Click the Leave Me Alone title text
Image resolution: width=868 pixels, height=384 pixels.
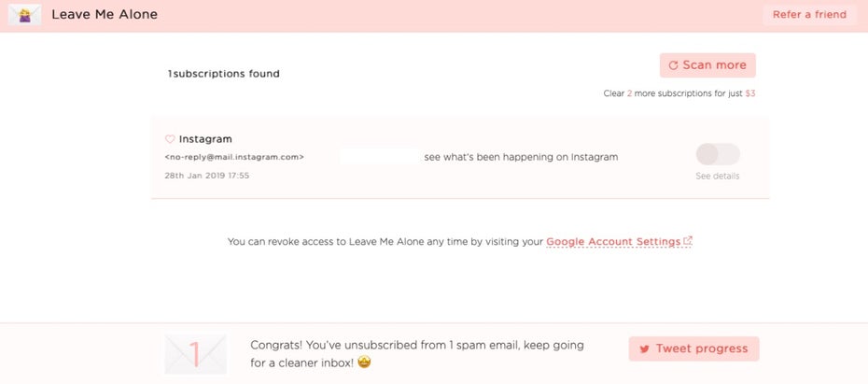(x=105, y=15)
